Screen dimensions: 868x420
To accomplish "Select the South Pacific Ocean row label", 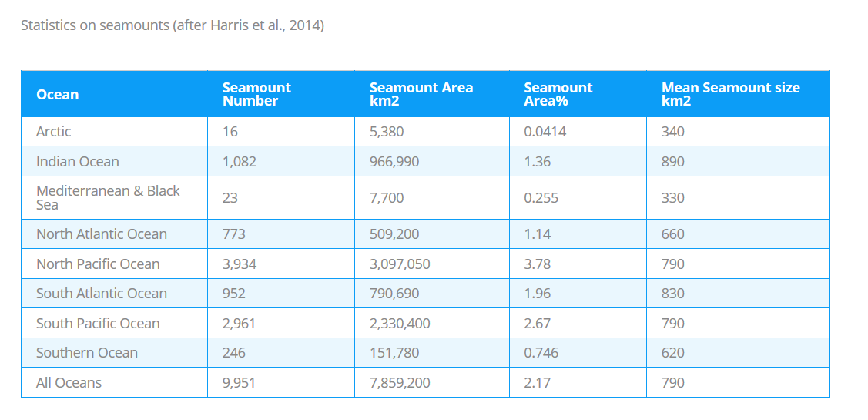I will [98, 324].
